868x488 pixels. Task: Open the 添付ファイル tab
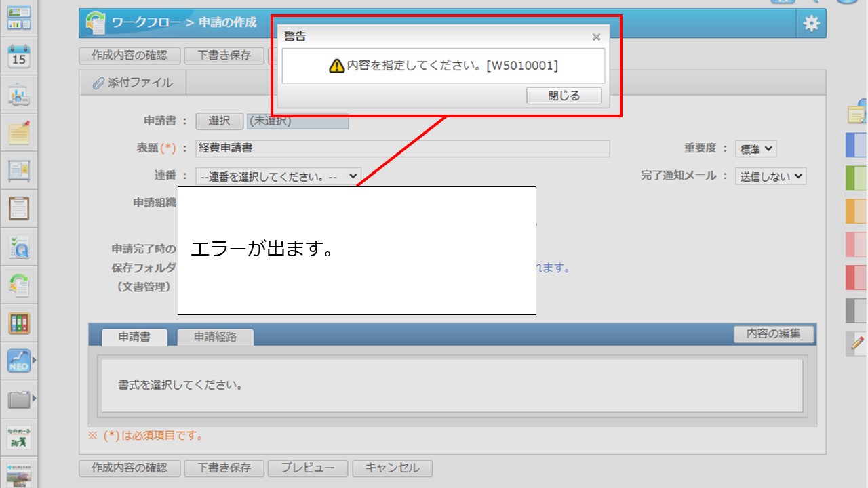[132, 83]
